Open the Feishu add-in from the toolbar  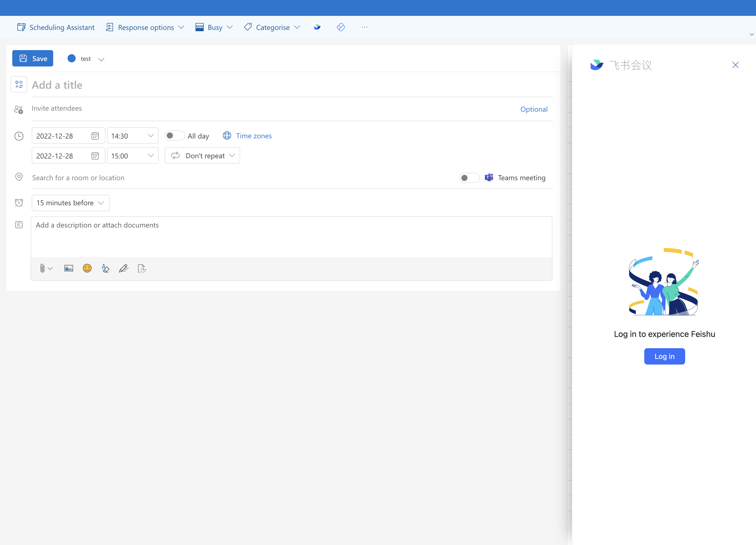click(x=317, y=27)
